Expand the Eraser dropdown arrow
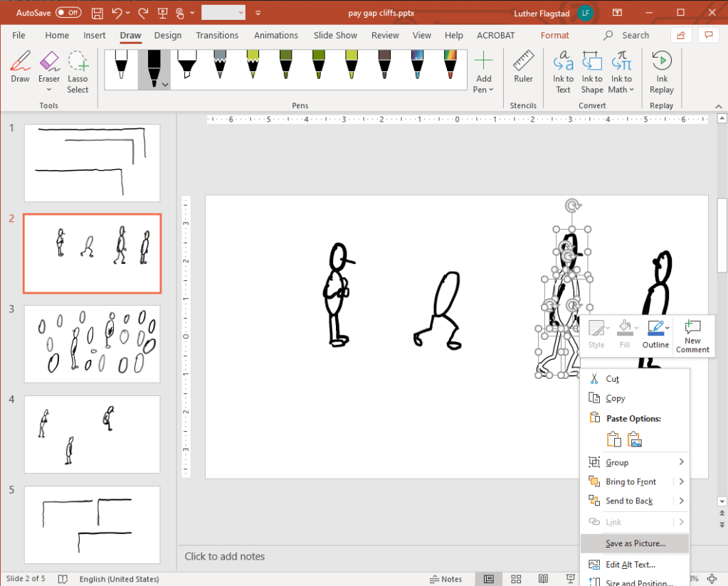728x586 pixels. (x=49, y=90)
